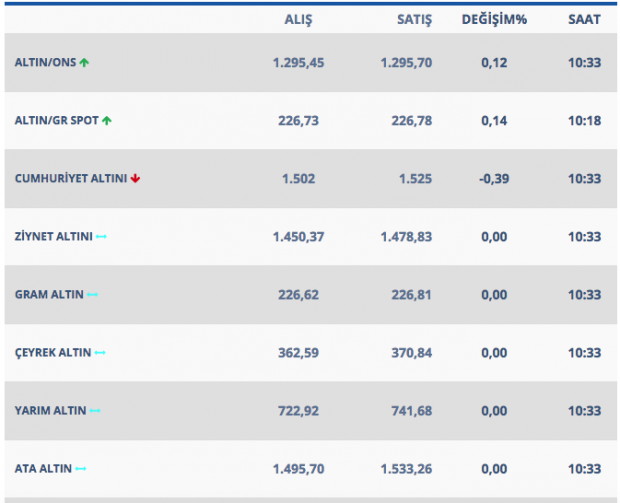The height and width of the screenshot is (503, 620).
Task: Click the sideways arrow beside ÇEYREK ALTIN
Action: pos(100,352)
